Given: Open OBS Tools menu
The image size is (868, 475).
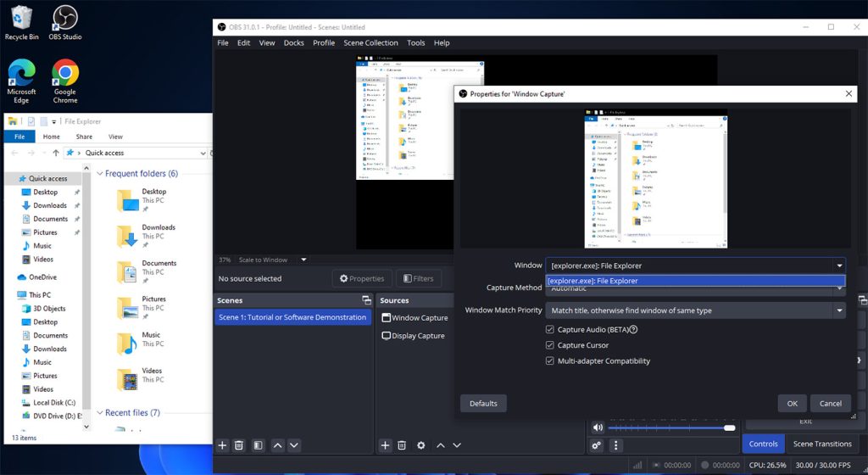Looking at the screenshot, I should click(x=415, y=42).
